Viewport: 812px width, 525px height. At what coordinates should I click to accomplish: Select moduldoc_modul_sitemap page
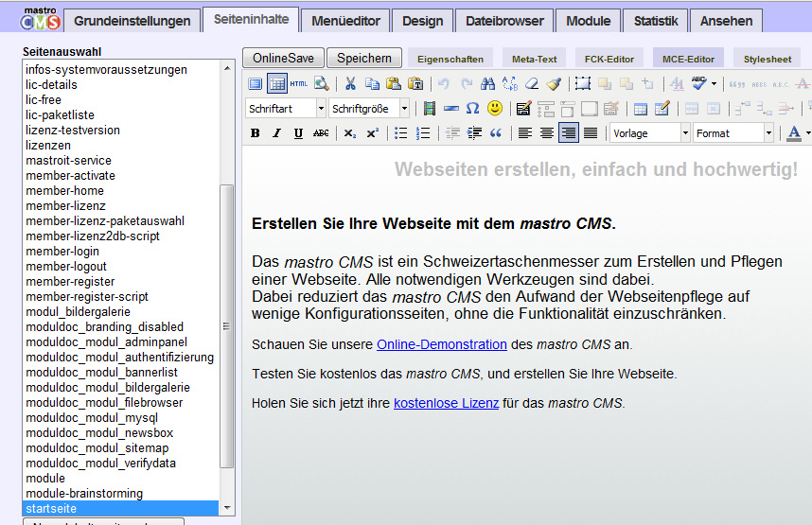(x=120, y=447)
